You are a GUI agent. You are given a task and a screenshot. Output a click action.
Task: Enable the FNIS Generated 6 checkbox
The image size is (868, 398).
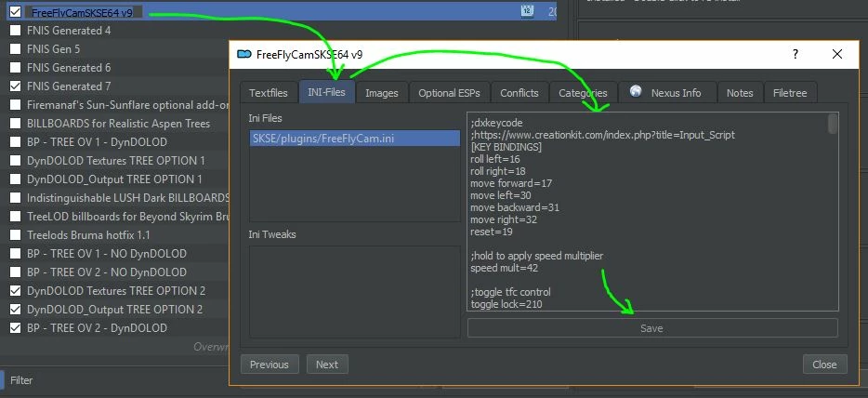(x=16, y=68)
